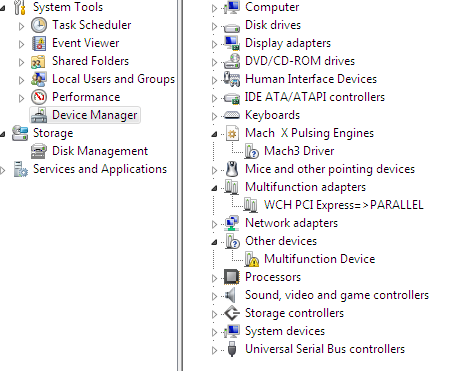This screenshot has height=371, width=451.
Task: Select the Storage controllers label
Action: click(x=294, y=313)
